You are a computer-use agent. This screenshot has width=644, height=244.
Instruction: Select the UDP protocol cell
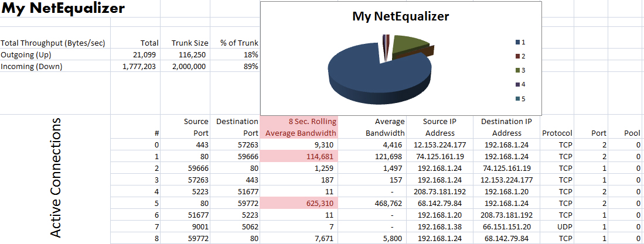click(565, 226)
